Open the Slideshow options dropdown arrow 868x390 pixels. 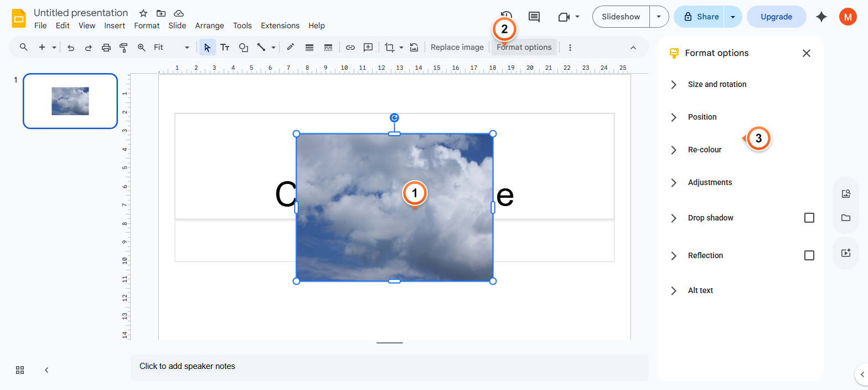point(659,17)
